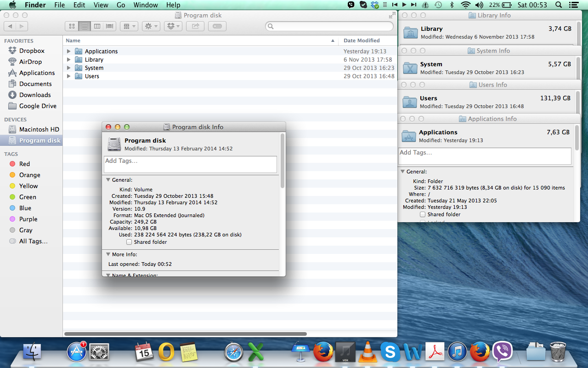588x368 pixels.
Task: Open the Go menu
Action: tap(121, 5)
